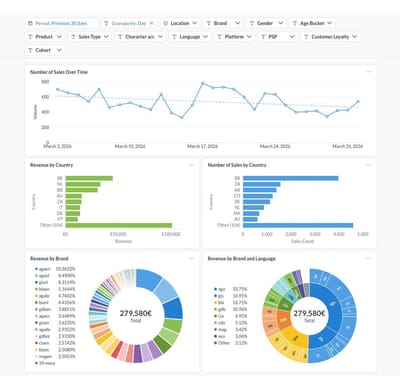Open the Sales Type filter
The width and height of the screenshot is (400, 376).
point(90,37)
